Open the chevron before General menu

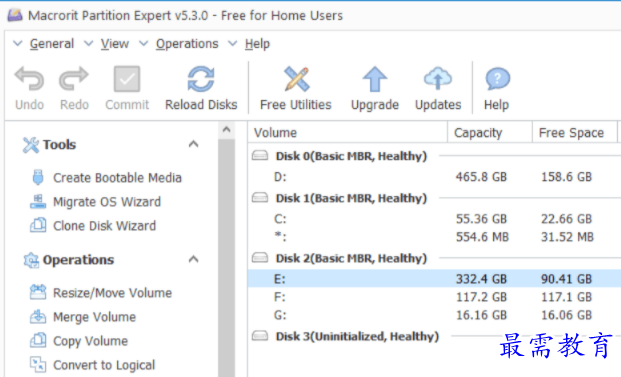17,43
